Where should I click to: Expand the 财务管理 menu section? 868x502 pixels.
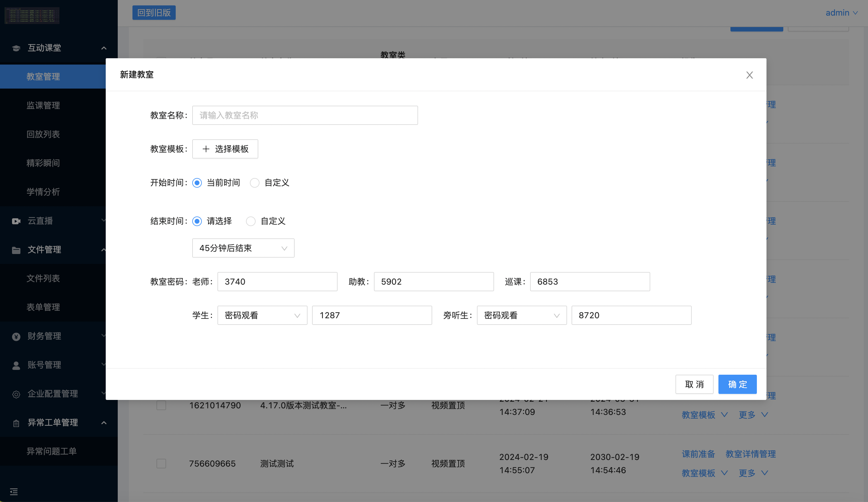click(x=103, y=336)
